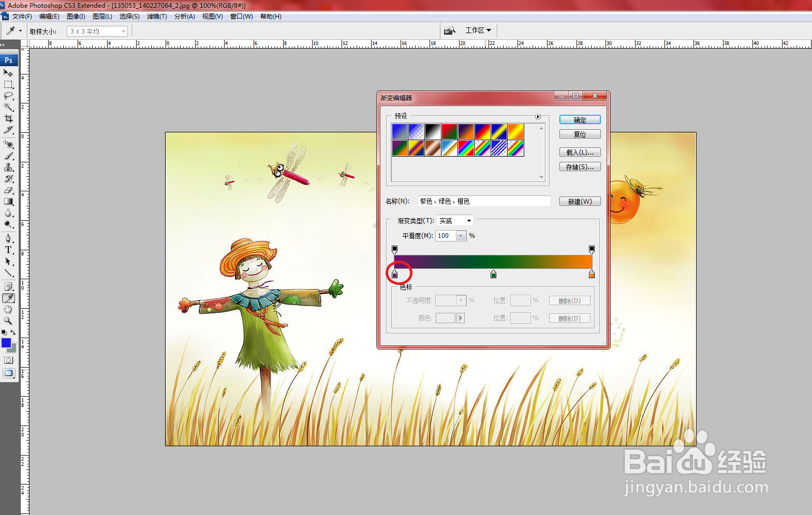Click the 平滑度 smoothness value field
The width and height of the screenshot is (812, 515).
(446, 236)
